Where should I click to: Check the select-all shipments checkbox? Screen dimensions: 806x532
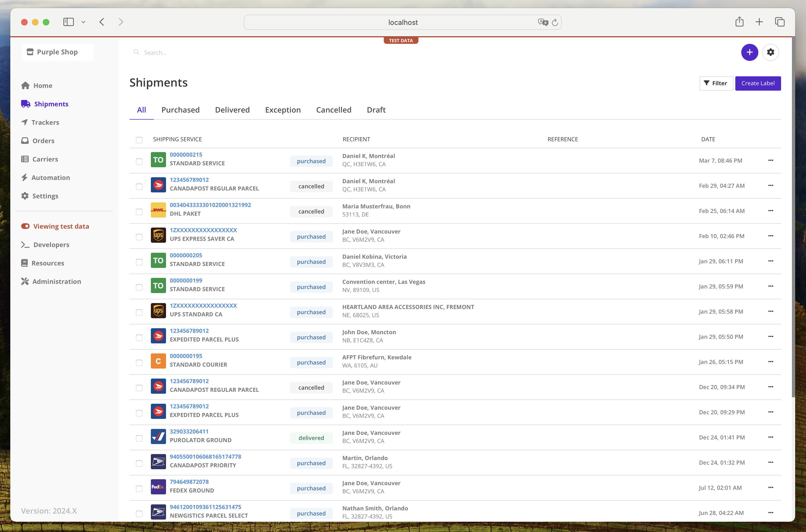pyautogui.click(x=139, y=140)
